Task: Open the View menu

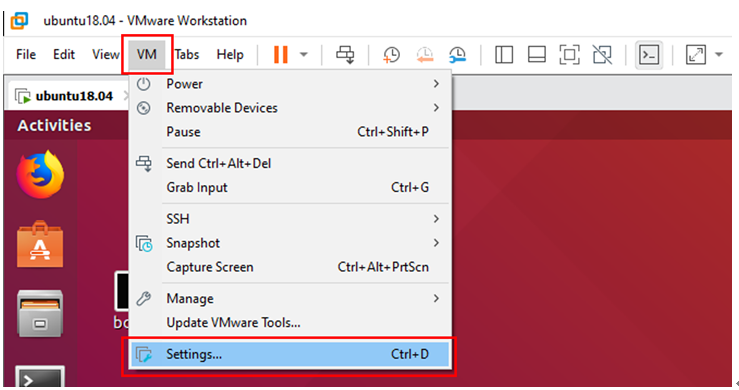Action: pos(106,55)
